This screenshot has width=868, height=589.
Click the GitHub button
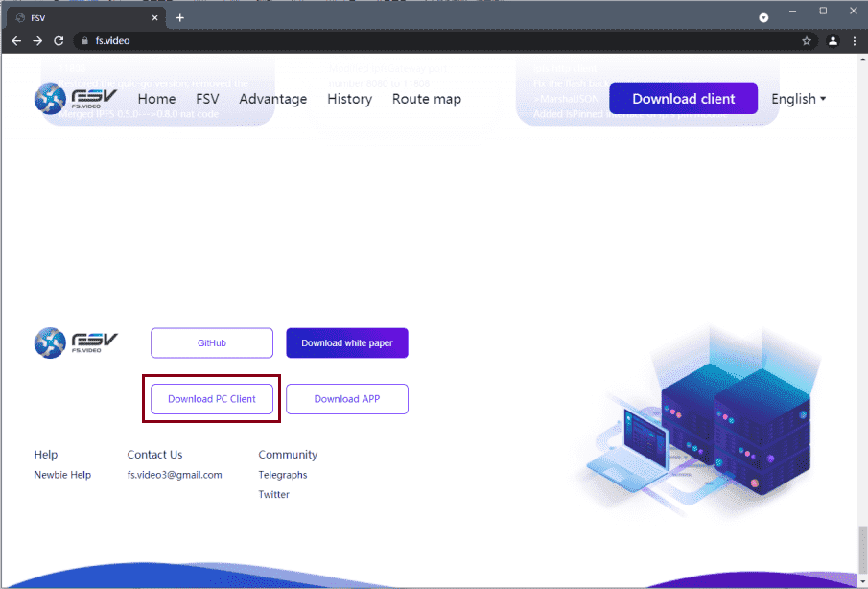coord(212,342)
